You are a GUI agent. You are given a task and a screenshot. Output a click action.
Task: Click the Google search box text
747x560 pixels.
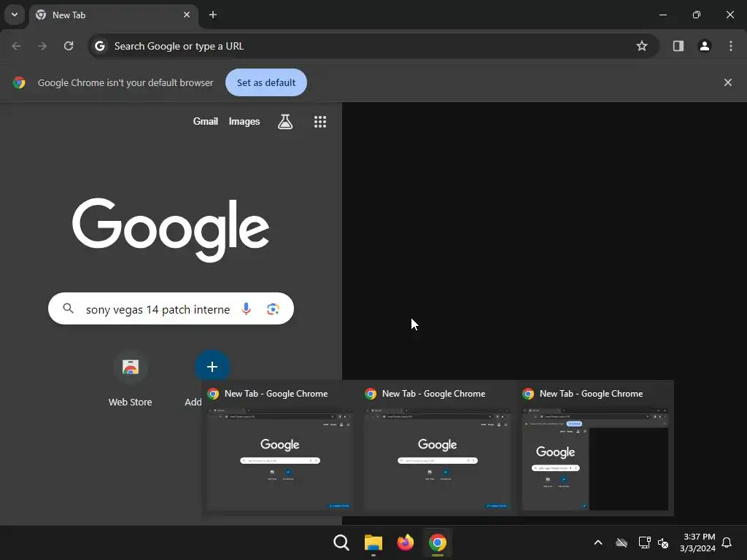(158, 309)
